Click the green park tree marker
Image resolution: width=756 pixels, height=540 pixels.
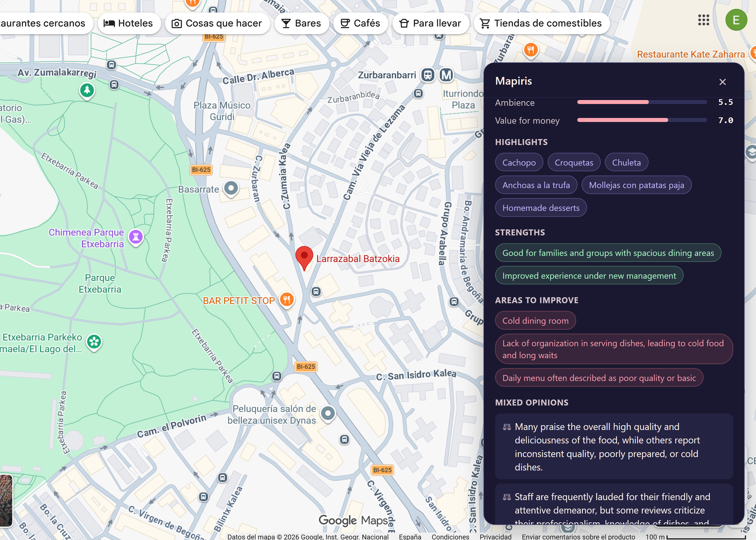click(87, 91)
